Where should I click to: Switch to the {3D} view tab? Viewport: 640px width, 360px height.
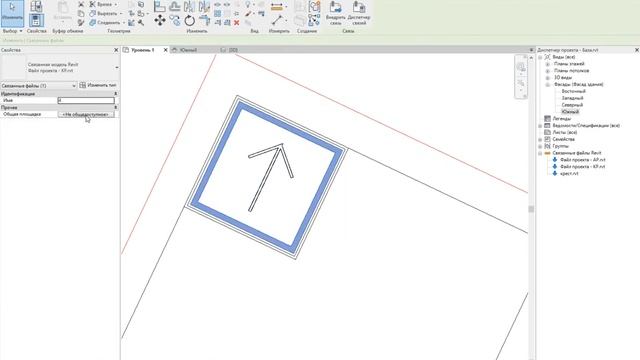point(233,50)
